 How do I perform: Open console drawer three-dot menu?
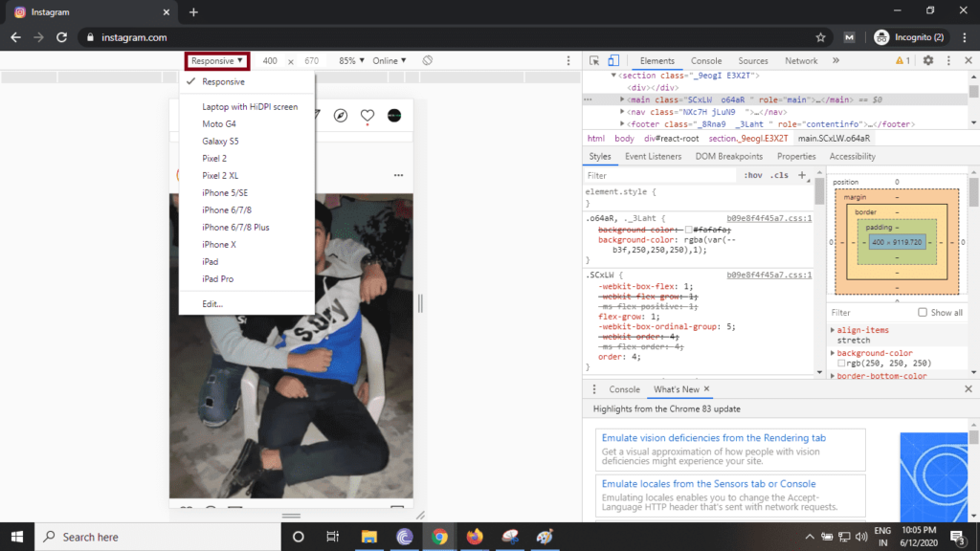coord(594,389)
